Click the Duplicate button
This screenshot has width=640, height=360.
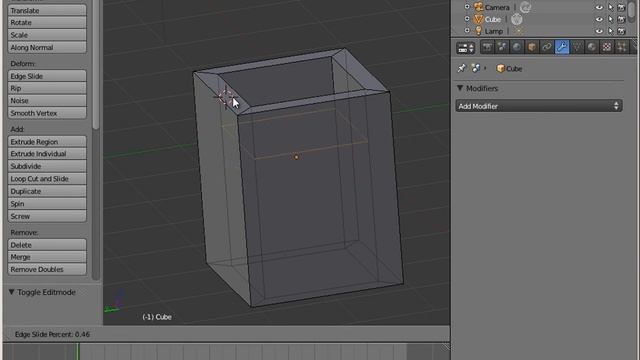pyautogui.click(x=47, y=191)
